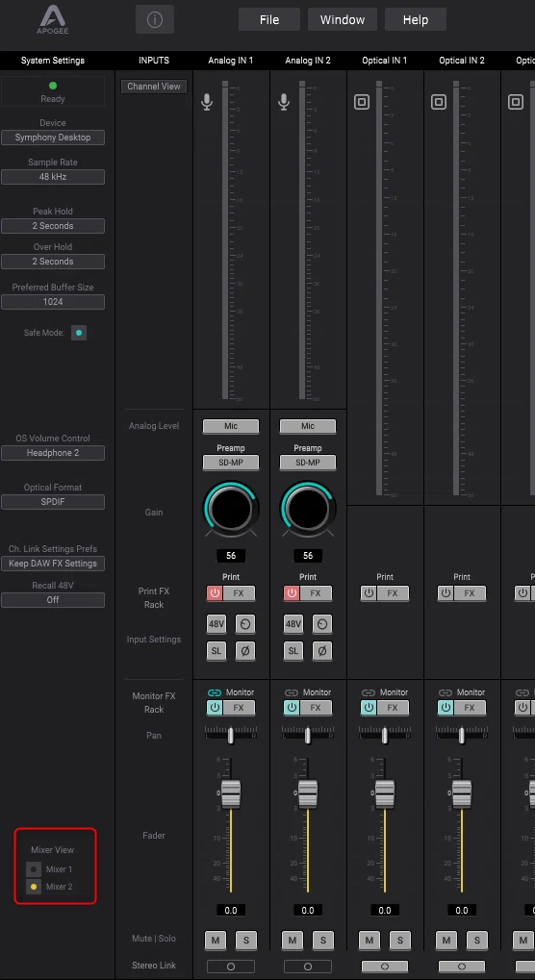Toggle Monitor FX power icon on Optical IN 1
Viewport: 535px width, 980px height.
369,708
